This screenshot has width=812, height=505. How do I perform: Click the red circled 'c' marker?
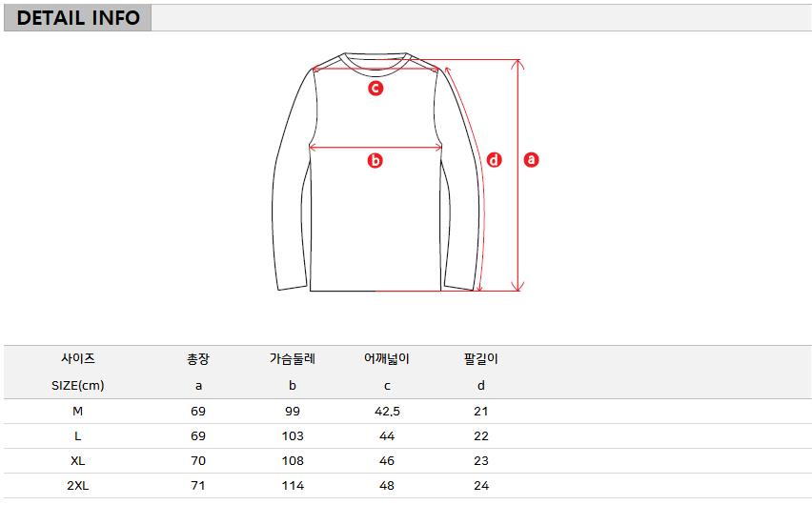pyautogui.click(x=376, y=88)
